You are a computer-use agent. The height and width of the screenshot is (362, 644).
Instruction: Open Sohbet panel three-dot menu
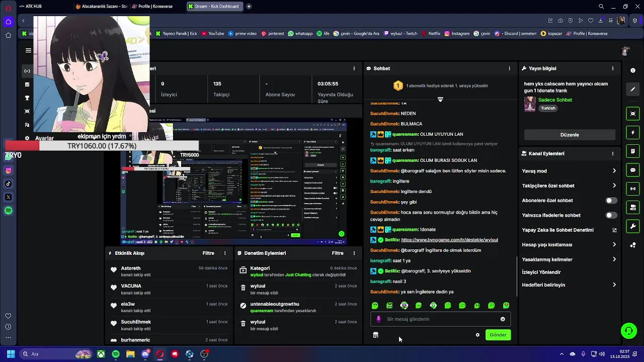[x=509, y=68]
